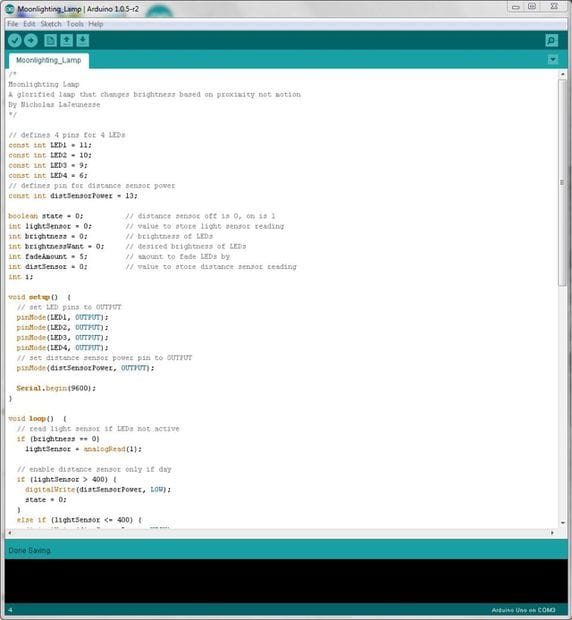Open the Edit menu
This screenshot has height=620, width=572.
click(x=29, y=24)
